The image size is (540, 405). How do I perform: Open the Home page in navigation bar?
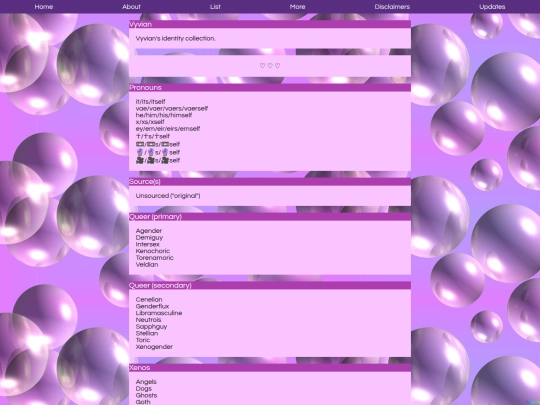click(44, 7)
